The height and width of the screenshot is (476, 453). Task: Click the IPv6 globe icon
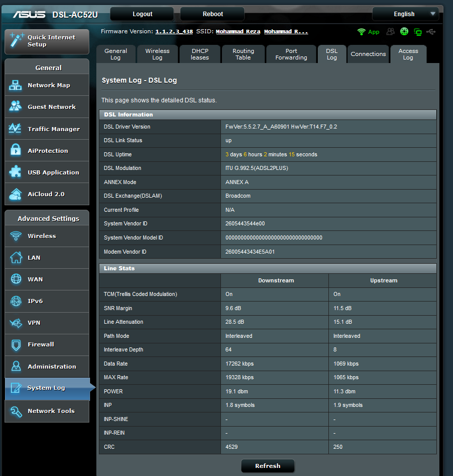coord(16,301)
